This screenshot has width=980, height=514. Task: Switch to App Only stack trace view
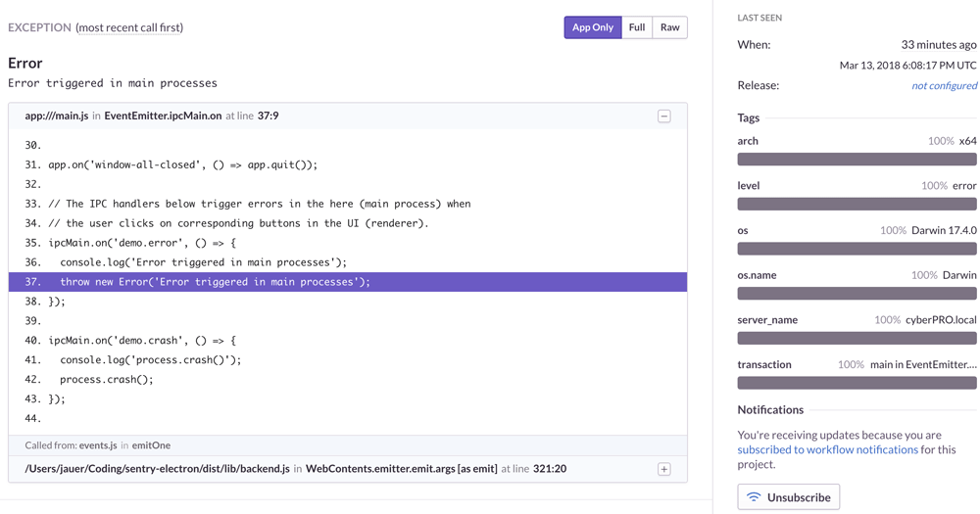[x=593, y=27]
